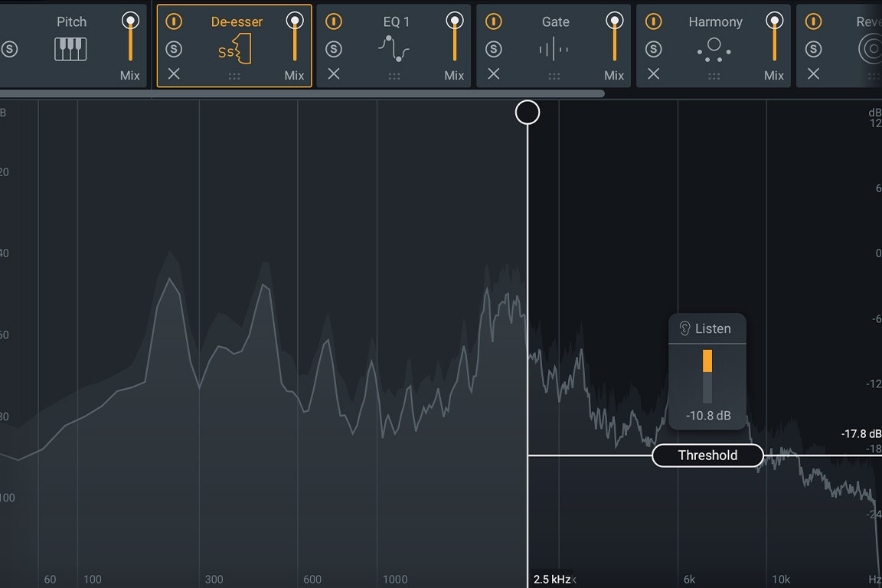Image resolution: width=882 pixels, height=588 pixels.
Task: Click the Gate module meter icon
Action: pos(554,49)
